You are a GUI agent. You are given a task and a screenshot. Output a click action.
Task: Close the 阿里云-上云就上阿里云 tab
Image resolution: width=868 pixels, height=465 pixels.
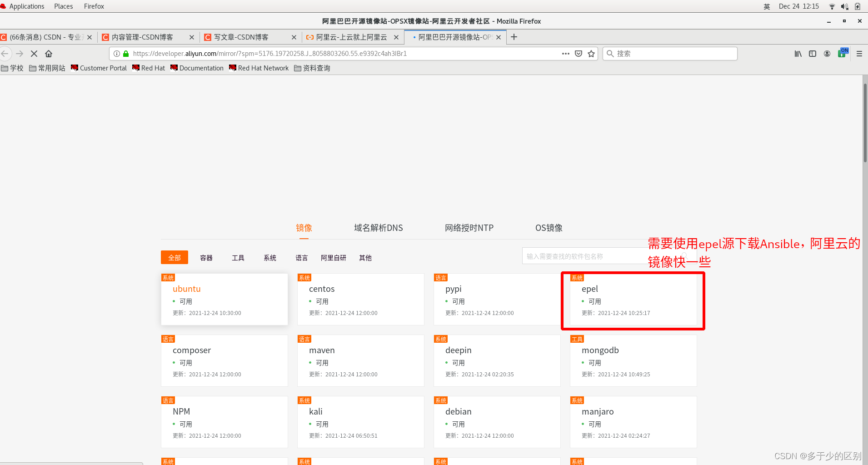[396, 37]
